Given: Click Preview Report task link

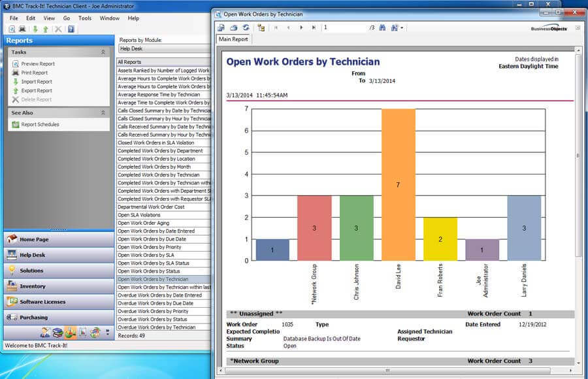Looking at the screenshot, I should 38,64.
